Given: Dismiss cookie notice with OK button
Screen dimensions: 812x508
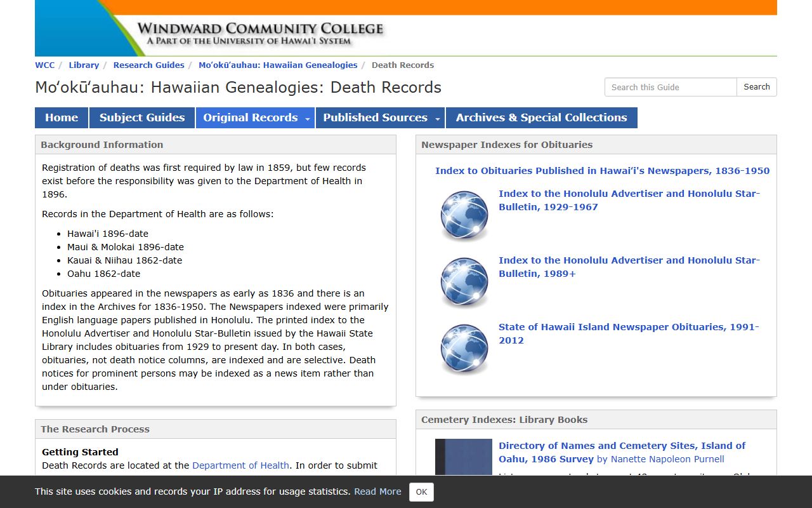Looking at the screenshot, I should click(421, 492).
